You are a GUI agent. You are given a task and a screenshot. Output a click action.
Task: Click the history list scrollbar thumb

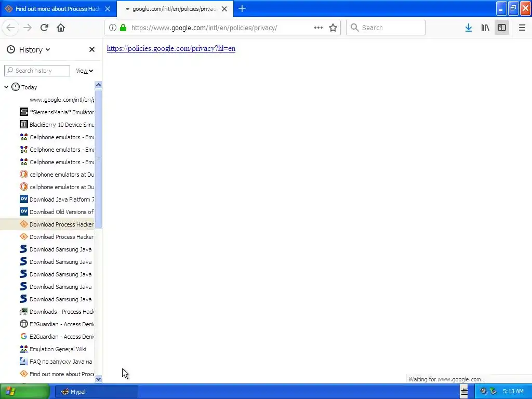(x=98, y=159)
